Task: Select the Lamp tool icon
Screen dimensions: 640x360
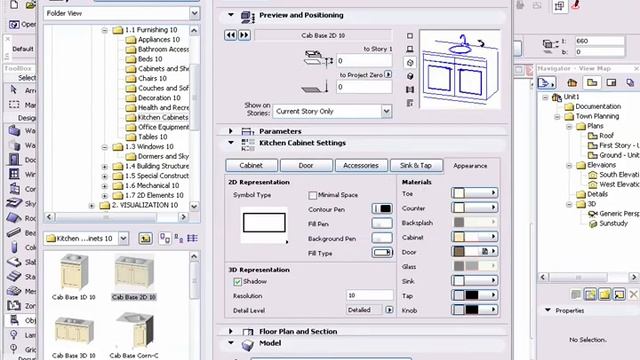Action: click(14, 335)
